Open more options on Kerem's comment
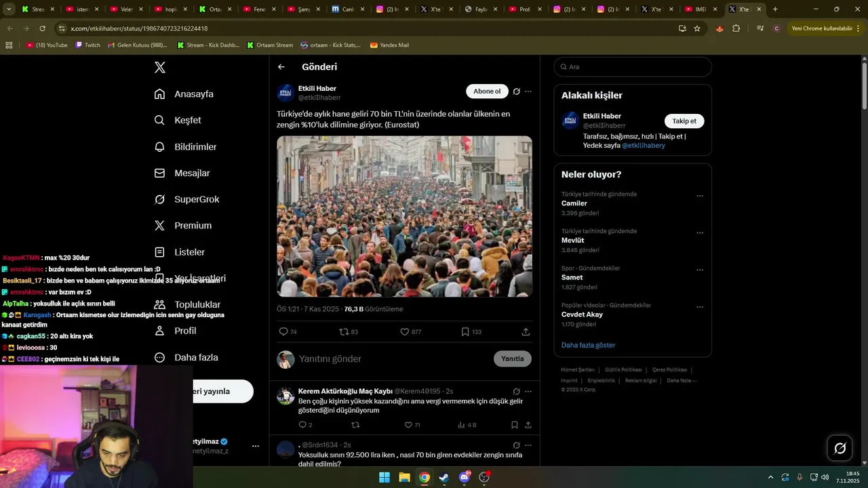 point(528,391)
